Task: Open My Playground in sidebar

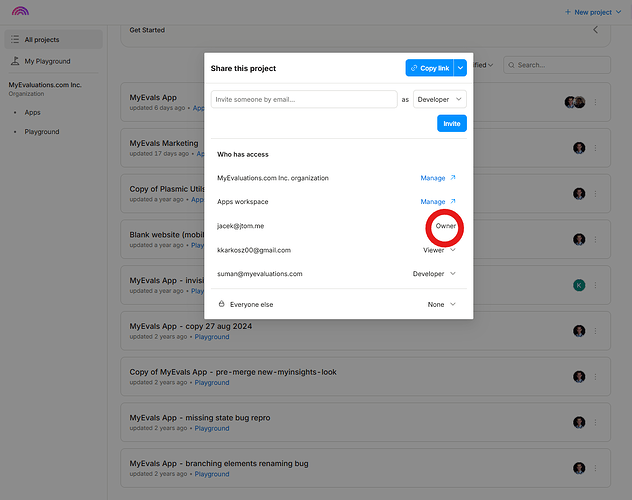Action: click(x=47, y=62)
